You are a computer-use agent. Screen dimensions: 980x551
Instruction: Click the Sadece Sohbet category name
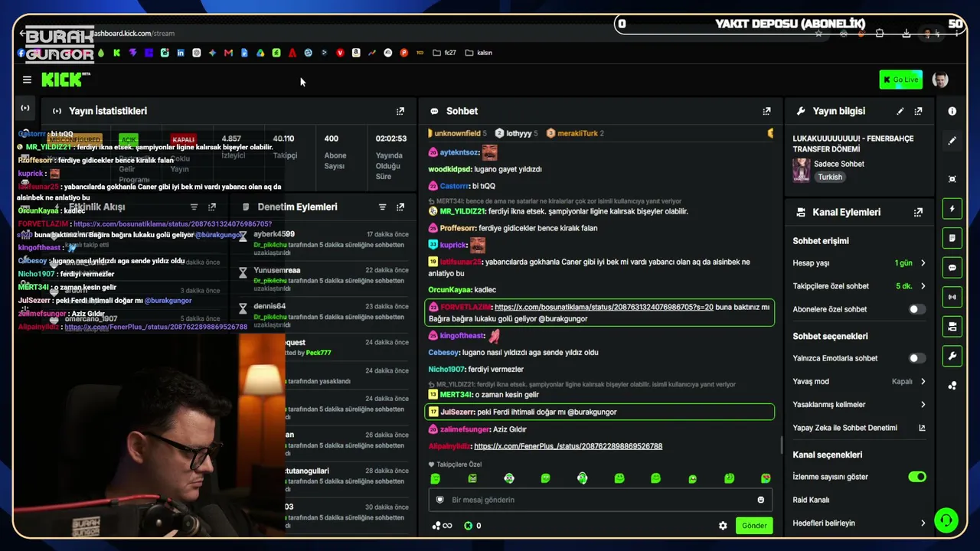839,164
